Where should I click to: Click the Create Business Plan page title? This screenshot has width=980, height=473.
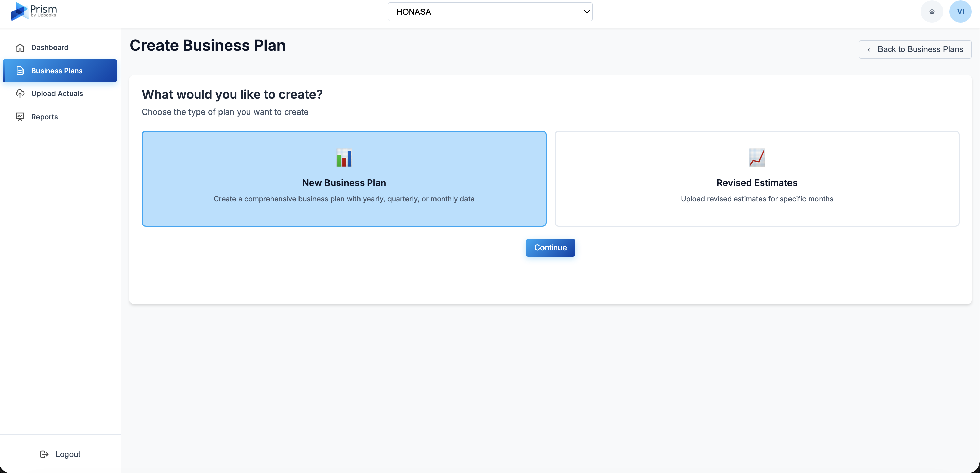[207, 45]
